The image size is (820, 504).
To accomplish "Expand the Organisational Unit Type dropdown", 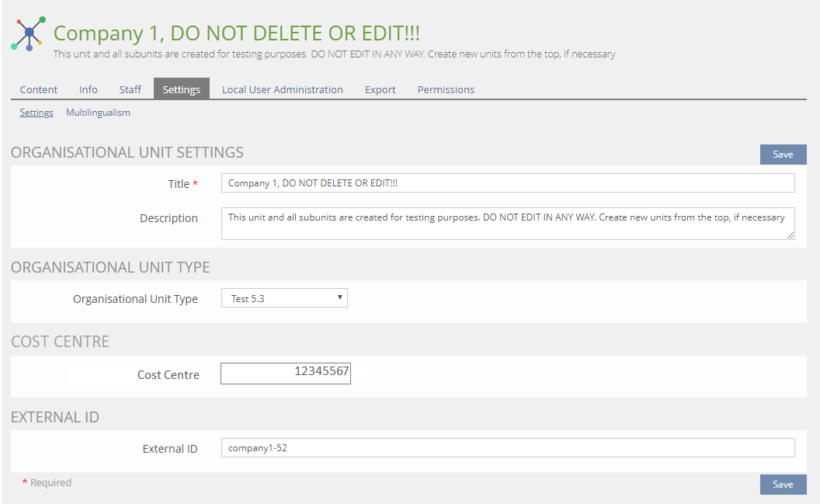I will (284, 298).
